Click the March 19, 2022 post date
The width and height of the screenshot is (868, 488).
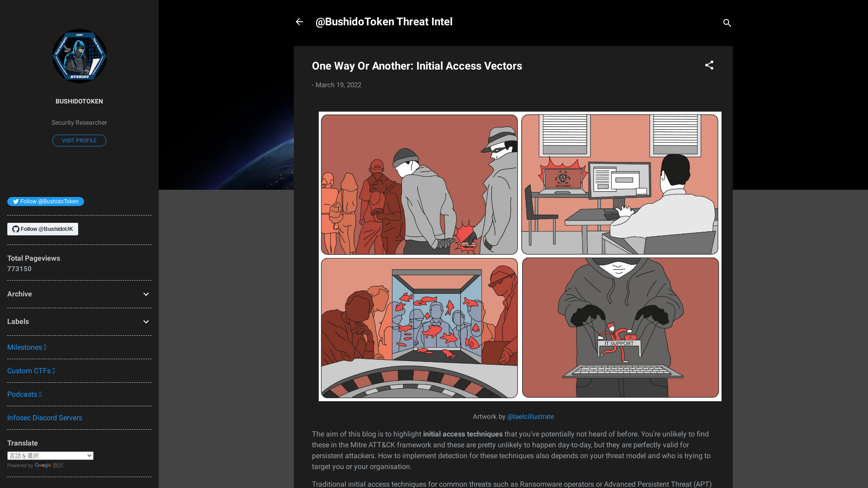pyautogui.click(x=338, y=85)
